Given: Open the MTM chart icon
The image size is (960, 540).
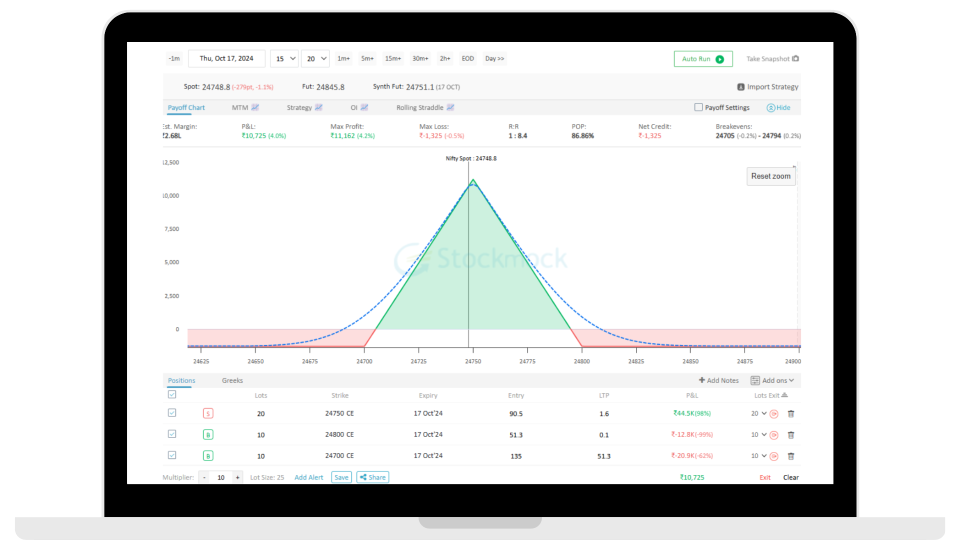Looking at the screenshot, I should (x=255, y=107).
